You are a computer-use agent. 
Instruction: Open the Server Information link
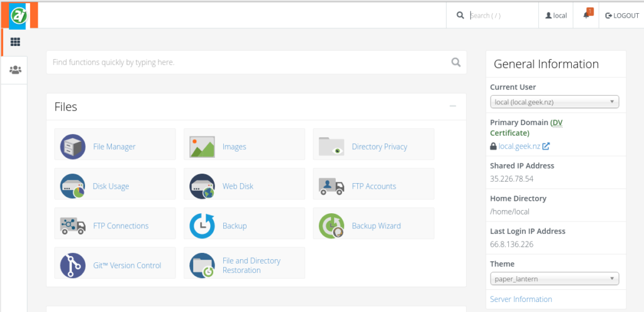coord(521,299)
